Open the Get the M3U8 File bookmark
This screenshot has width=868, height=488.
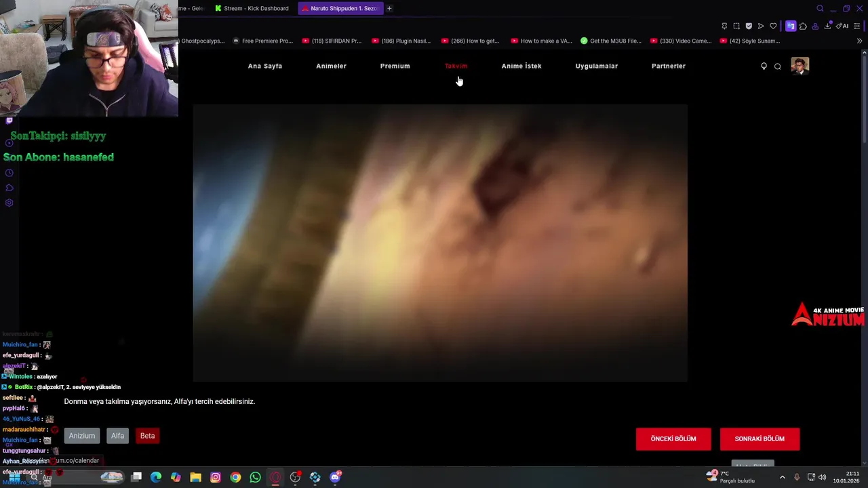coord(611,41)
